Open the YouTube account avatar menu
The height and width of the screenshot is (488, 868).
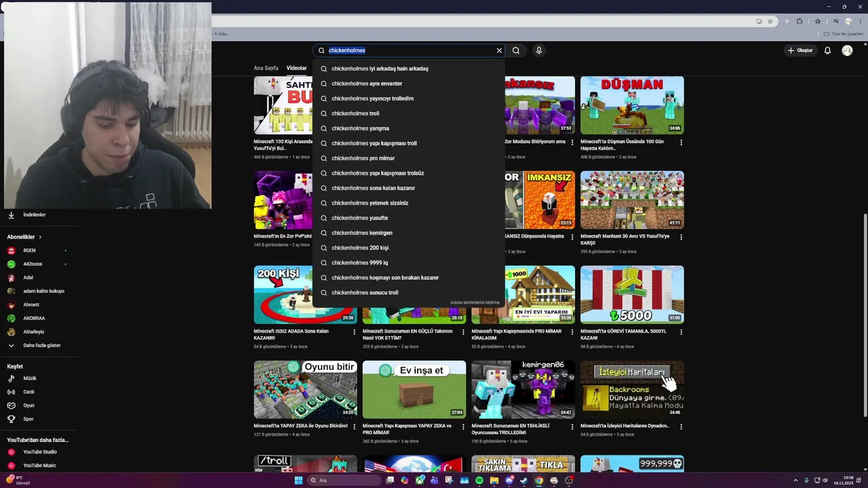point(847,50)
